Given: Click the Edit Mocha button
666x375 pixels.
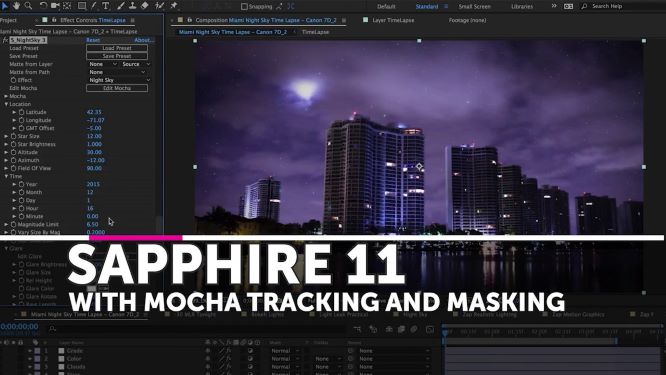Looking at the screenshot, I should click(x=117, y=88).
